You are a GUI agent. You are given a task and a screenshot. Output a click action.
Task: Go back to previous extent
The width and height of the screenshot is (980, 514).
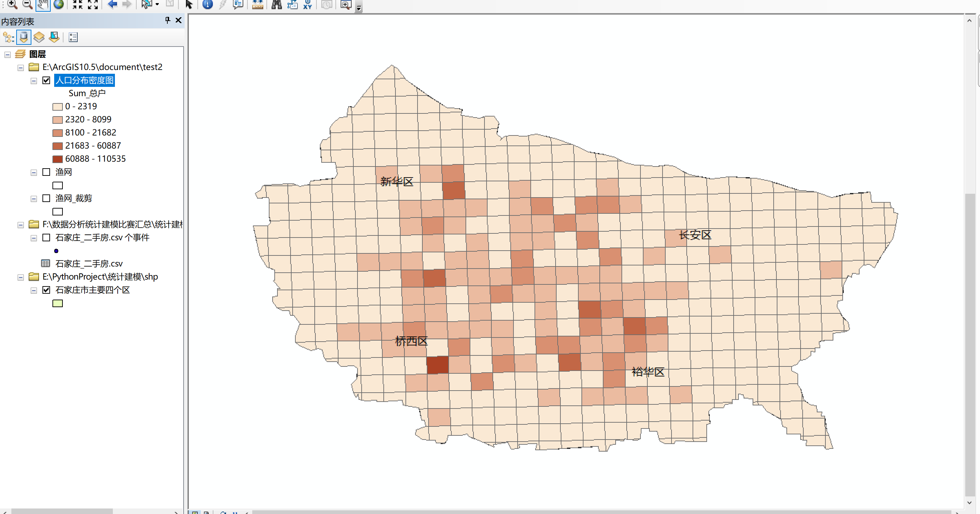pyautogui.click(x=112, y=4)
